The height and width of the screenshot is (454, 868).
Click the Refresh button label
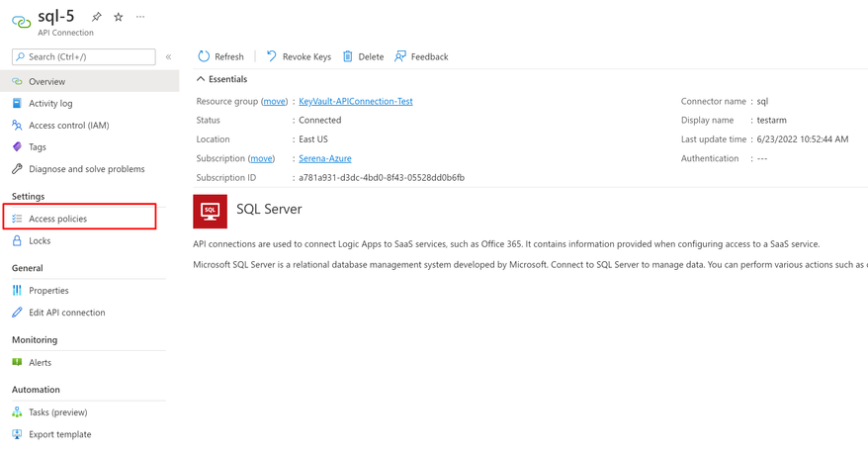pos(229,56)
